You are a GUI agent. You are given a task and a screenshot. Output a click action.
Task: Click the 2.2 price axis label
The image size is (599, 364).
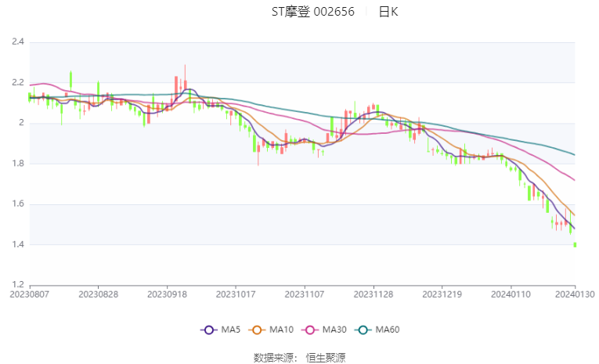tap(18, 82)
